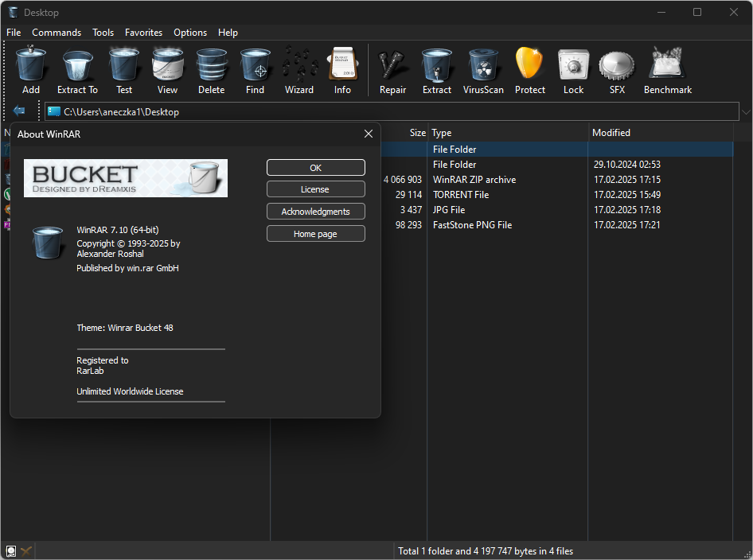Click the Find toolbar icon
Viewport: 753px width, 560px height.
[255, 64]
